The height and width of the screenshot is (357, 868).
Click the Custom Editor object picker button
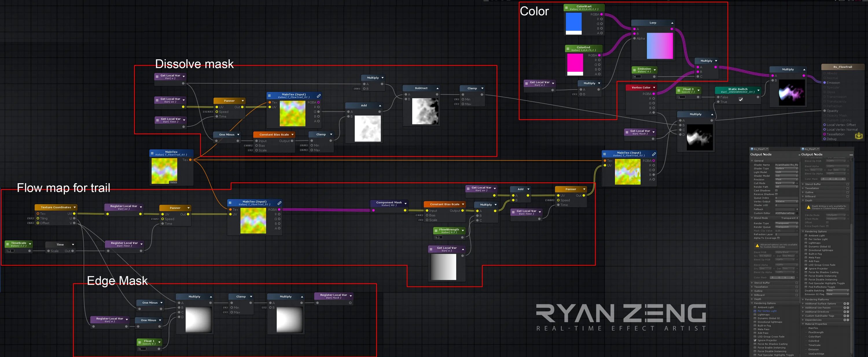tap(797, 213)
